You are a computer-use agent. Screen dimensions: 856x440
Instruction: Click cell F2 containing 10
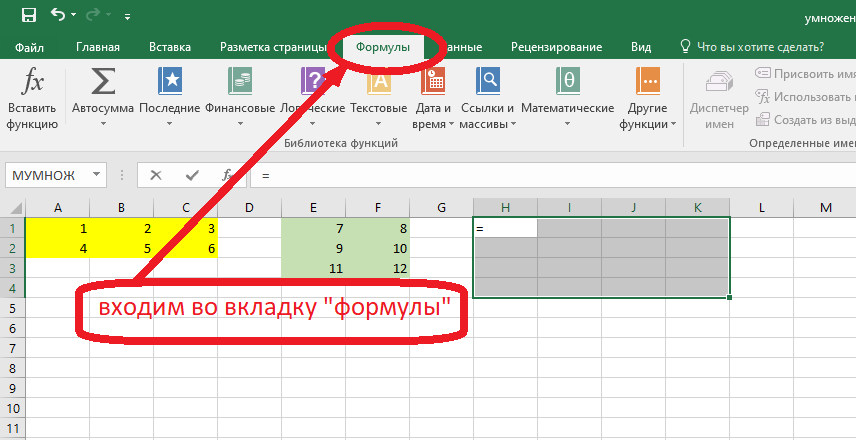coord(378,248)
